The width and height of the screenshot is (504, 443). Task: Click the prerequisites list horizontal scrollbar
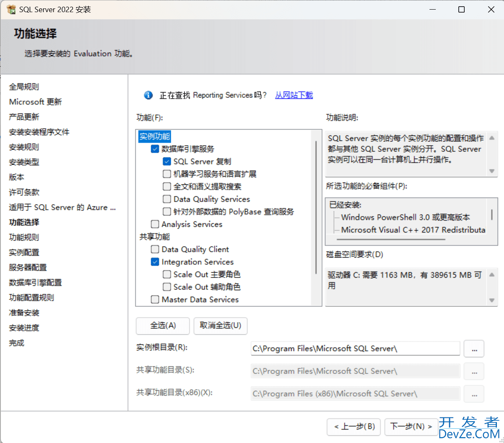coord(391,239)
